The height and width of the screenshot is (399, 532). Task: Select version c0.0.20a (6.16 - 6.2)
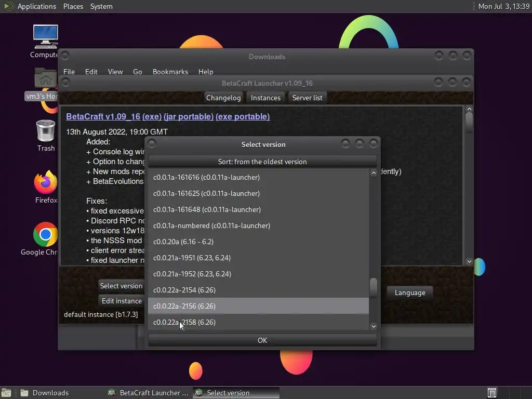[x=258, y=242]
